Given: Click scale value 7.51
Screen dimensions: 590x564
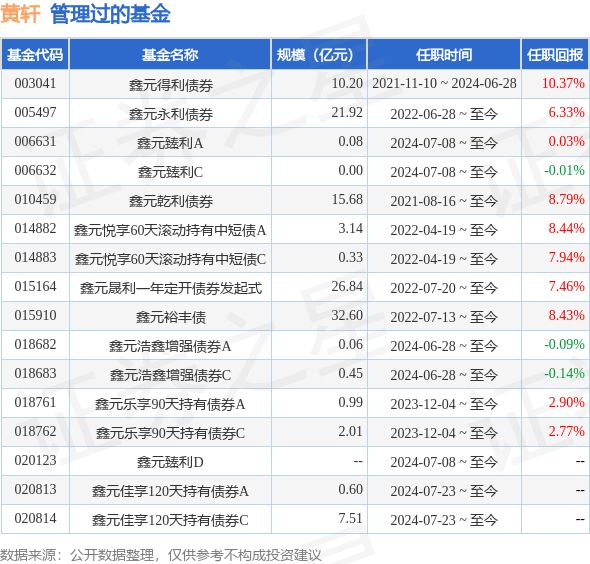Looking at the screenshot, I should (x=350, y=518).
